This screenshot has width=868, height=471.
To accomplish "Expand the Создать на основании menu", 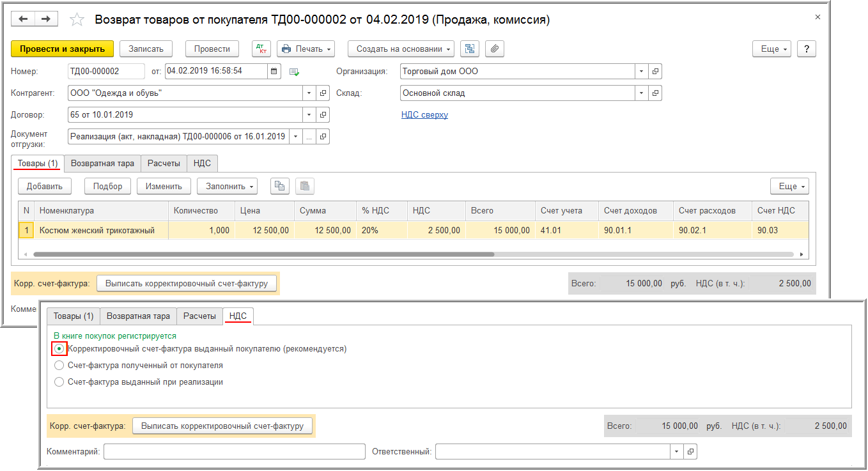I will click(401, 49).
